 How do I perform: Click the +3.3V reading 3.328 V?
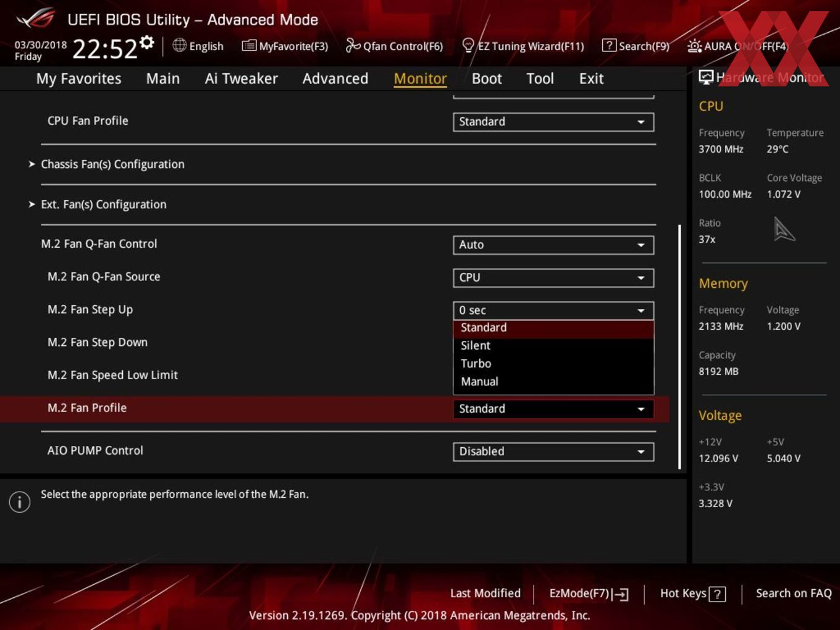715,503
